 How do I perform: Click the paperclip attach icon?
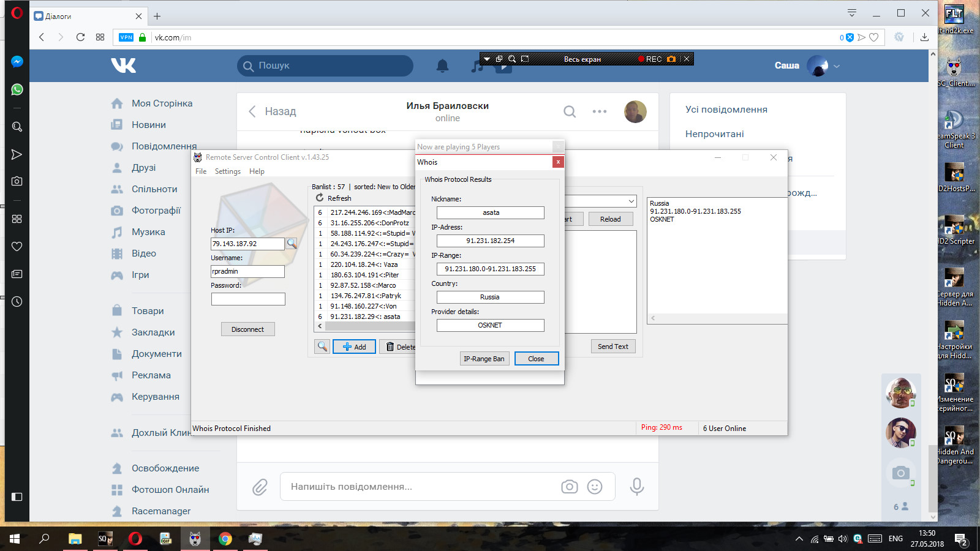pos(260,487)
